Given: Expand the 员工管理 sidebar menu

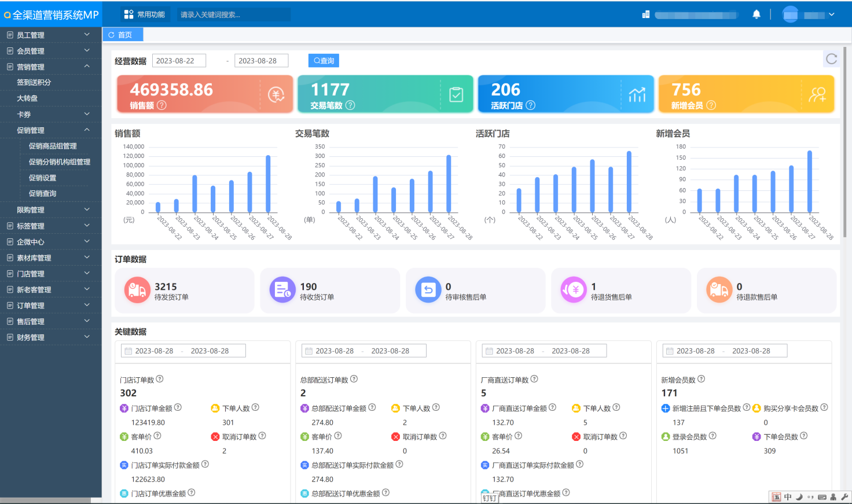Looking at the screenshot, I should tap(50, 35).
